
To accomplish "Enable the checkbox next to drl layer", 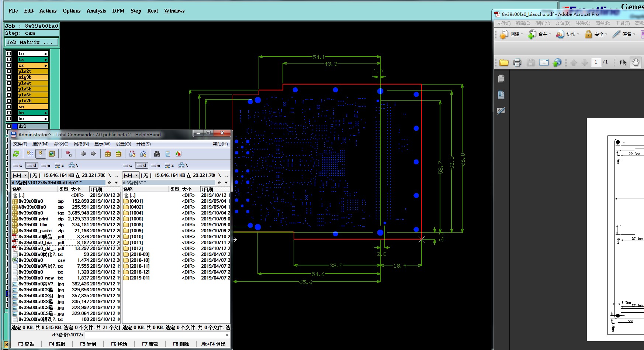I will 9,126.
